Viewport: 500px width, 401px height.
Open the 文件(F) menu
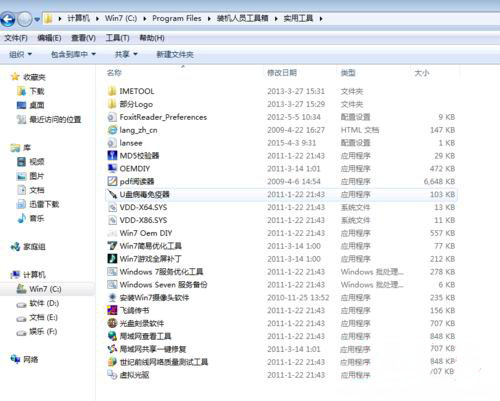(x=16, y=38)
